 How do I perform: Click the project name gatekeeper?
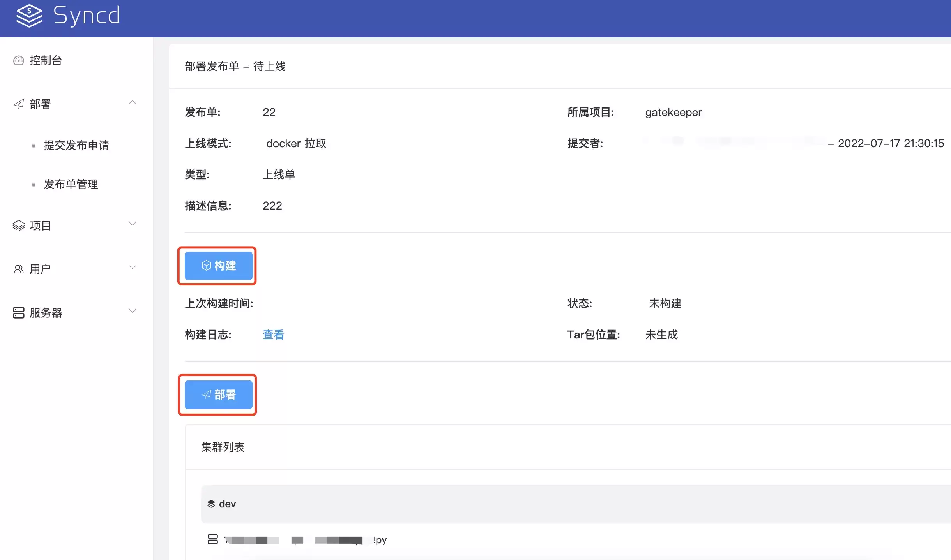[673, 113]
